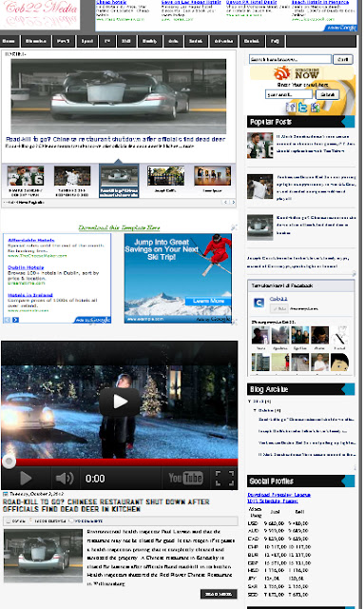Click the Download this Template Here link
This screenshot has width=364, height=609.
pyautogui.click(x=119, y=227)
